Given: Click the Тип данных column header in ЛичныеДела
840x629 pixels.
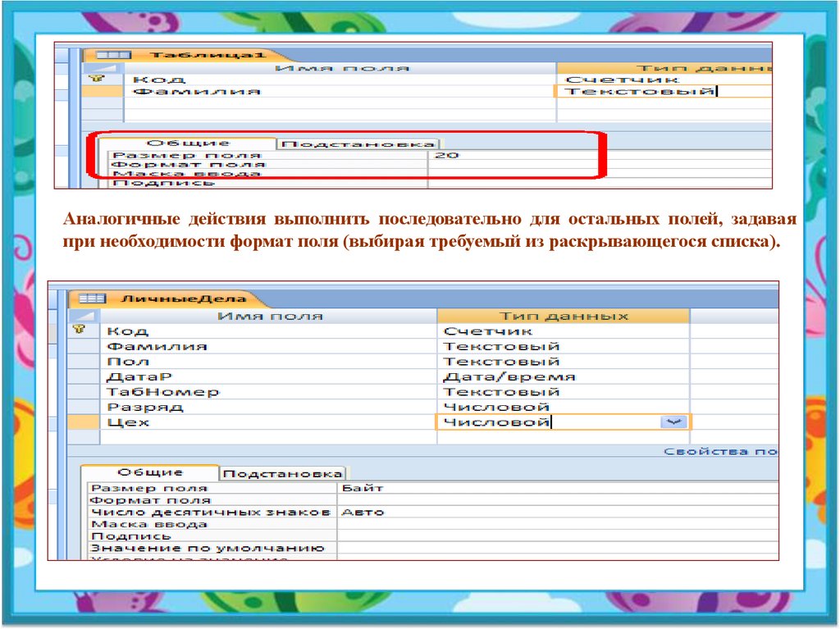Looking at the screenshot, I should tap(564, 316).
